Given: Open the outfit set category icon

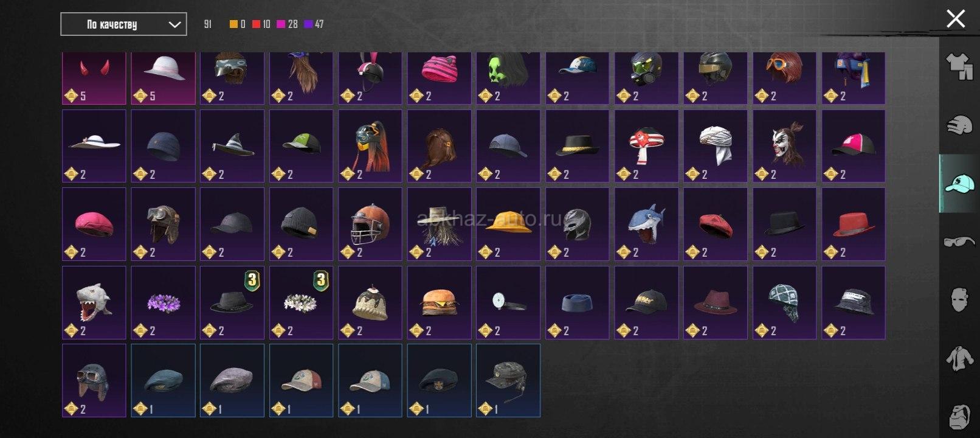Looking at the screenshot, I should 959,66.
